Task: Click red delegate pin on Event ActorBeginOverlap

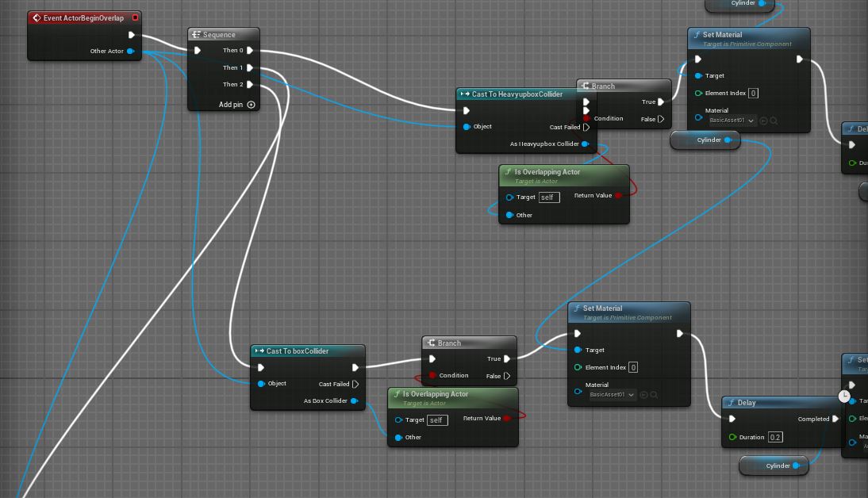Action: pos(135,17)
